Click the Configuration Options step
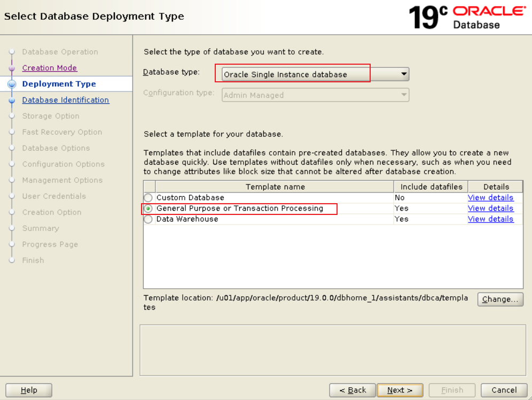532x400 pixels. [64, 164]
